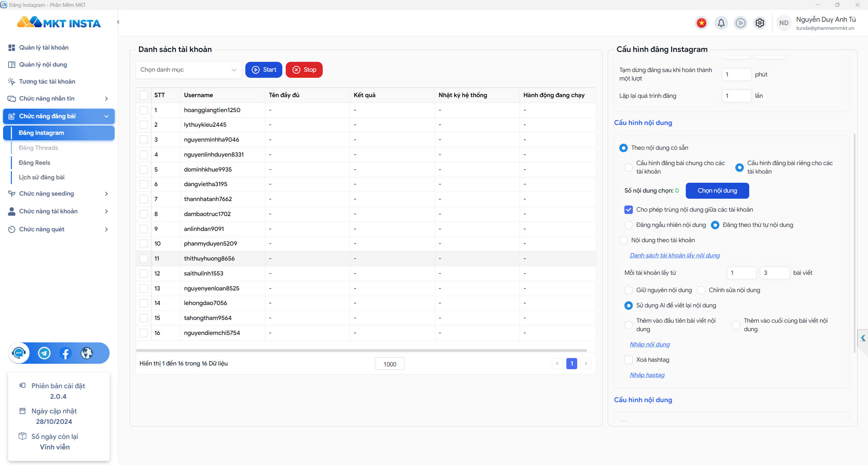Viewport: 868px width, 465px height.
Task: Open the Facebook icon link
Action: 65,353
